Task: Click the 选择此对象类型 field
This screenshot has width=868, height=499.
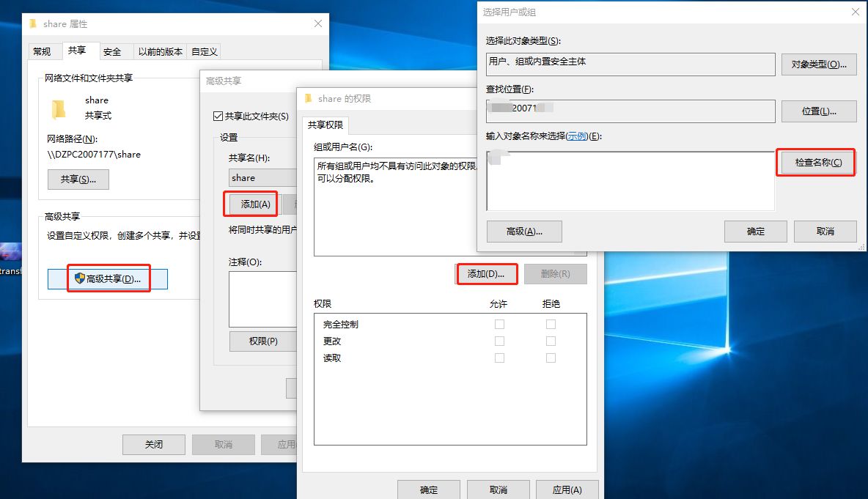Action: [x=630, y=64]
